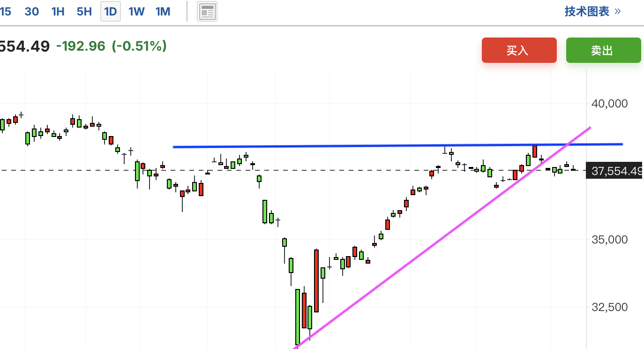Image resolution: width=644 pixels, height=349 pixels.
Task: Switch to the 15-minute timeframe
Action: [x=5, y=12]
